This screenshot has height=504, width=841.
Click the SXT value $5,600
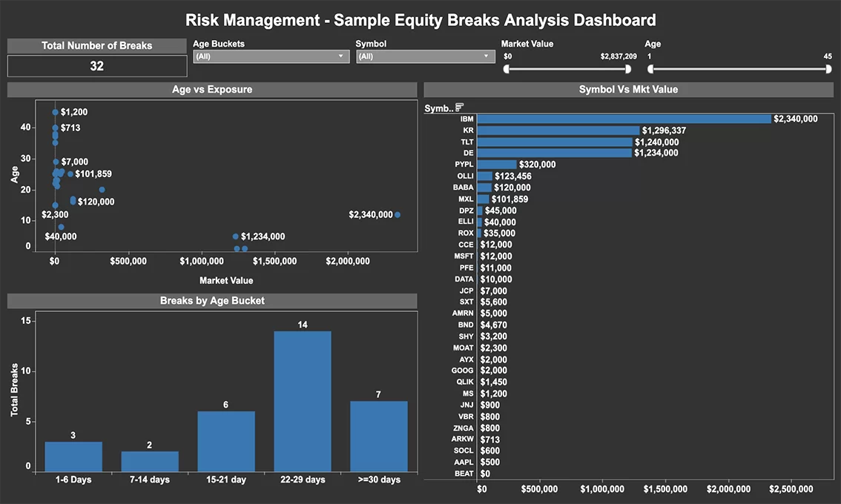tap(493, 302)
